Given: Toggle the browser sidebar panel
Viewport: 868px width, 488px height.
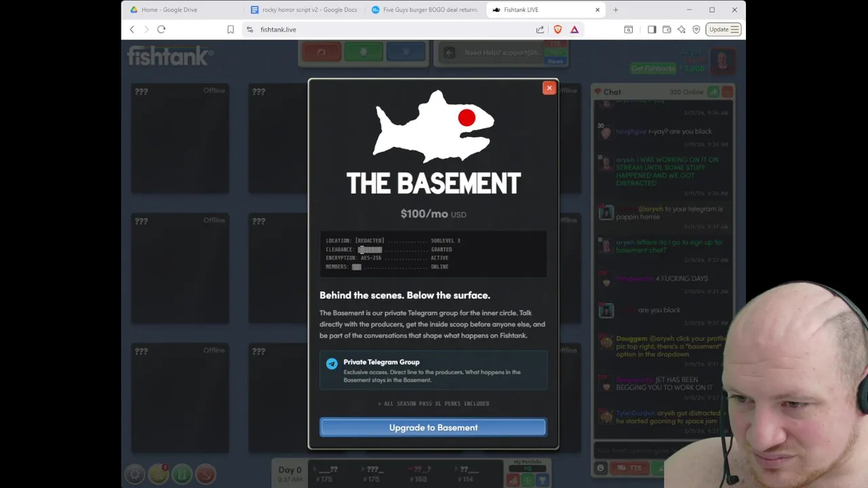Looking at the screenshot, I should pos(652,29).
